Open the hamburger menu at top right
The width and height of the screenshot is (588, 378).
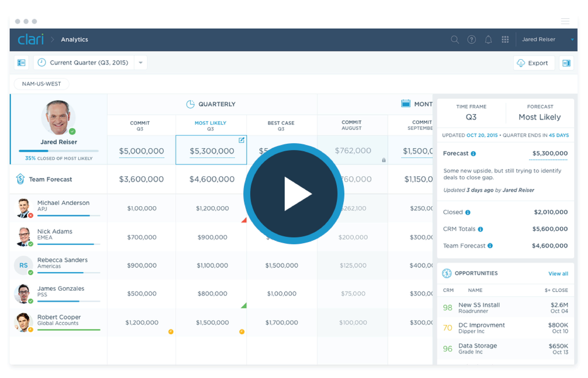pyautogui.click(x=565, y=21)
